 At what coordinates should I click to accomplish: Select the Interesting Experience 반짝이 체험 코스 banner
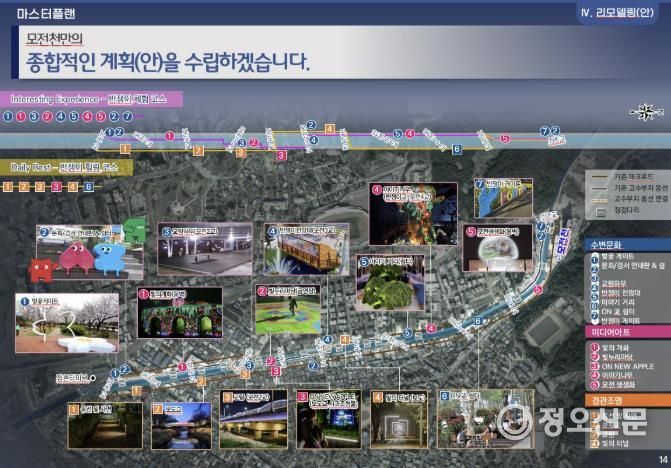(91, 99)
